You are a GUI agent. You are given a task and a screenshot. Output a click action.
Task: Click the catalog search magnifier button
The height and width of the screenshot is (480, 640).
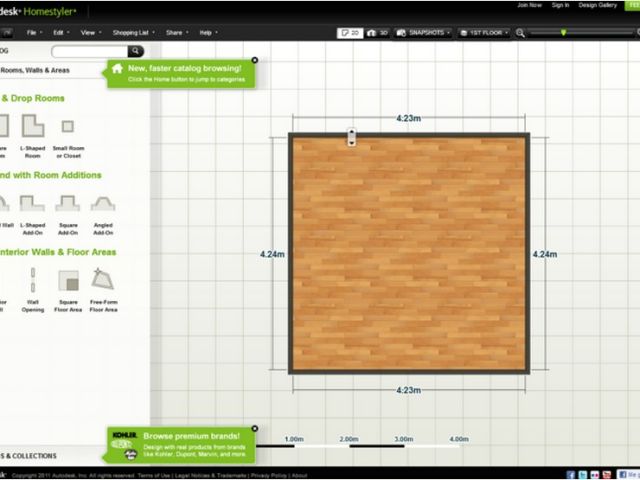coord(135,50)
